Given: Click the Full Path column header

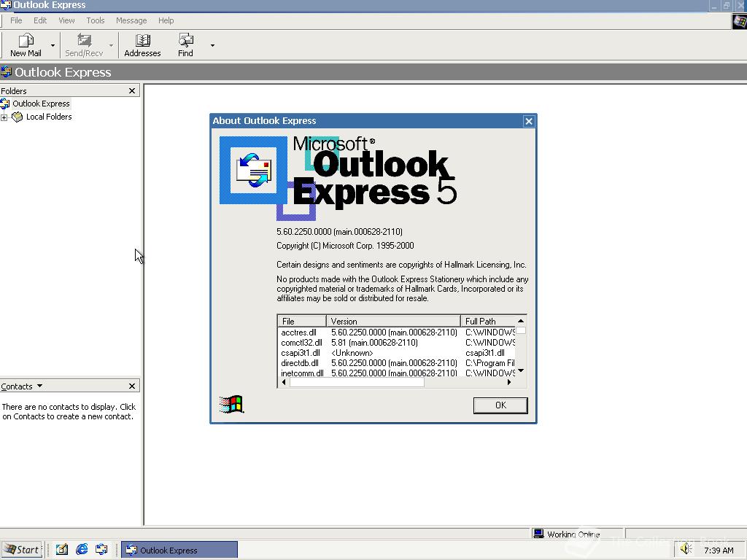Looking at the screenshot, I should click(488, 321).
